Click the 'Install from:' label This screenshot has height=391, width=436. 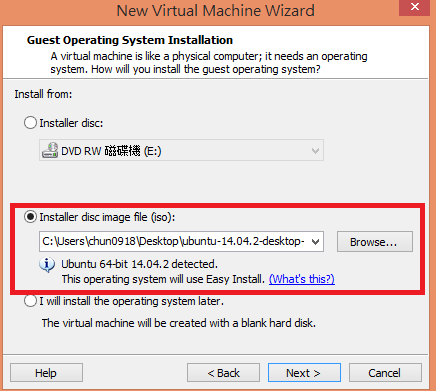pyautogui.click(x=43, y=94)
